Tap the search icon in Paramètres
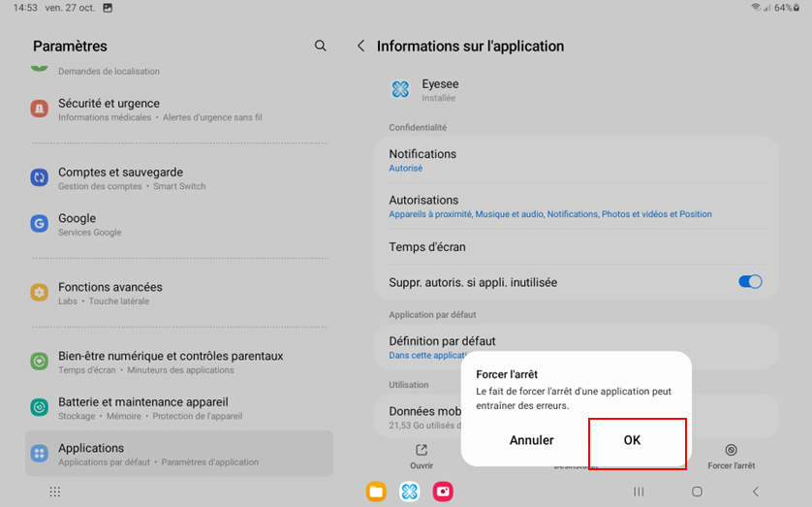 pos(321,46)
